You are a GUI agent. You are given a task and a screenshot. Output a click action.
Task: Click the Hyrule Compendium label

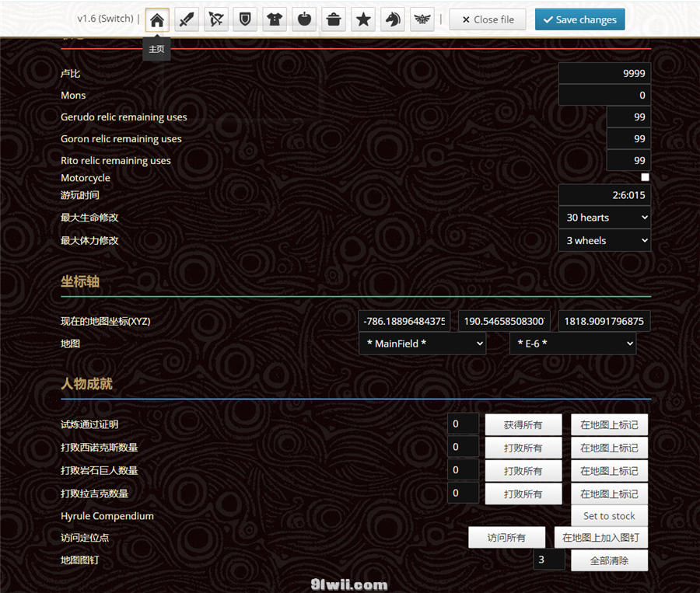107,516
